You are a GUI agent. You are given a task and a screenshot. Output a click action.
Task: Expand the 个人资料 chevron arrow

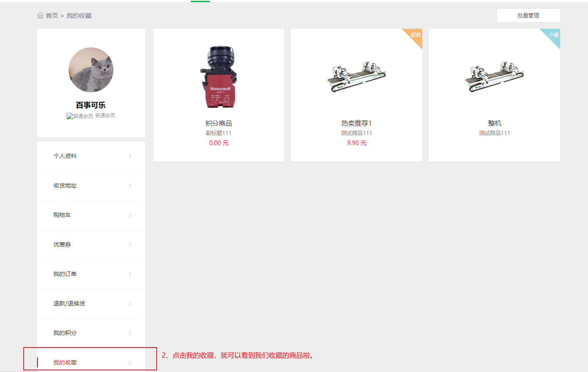[130, 156]
